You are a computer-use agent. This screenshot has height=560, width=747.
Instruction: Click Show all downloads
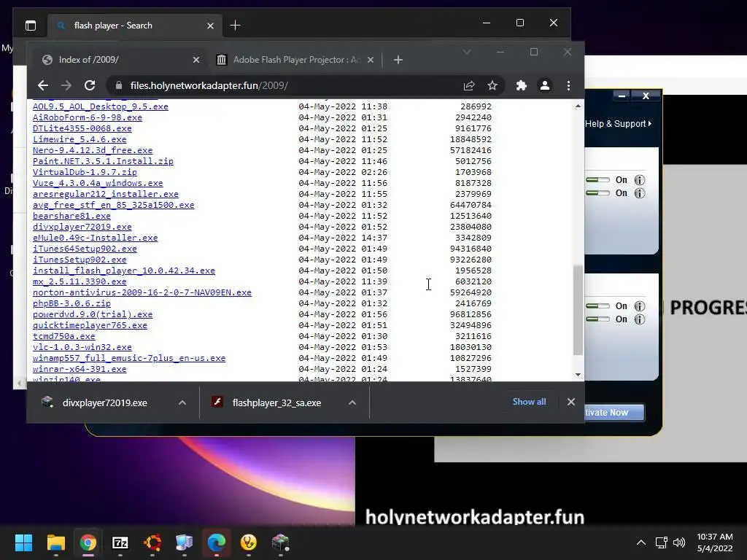529,402
